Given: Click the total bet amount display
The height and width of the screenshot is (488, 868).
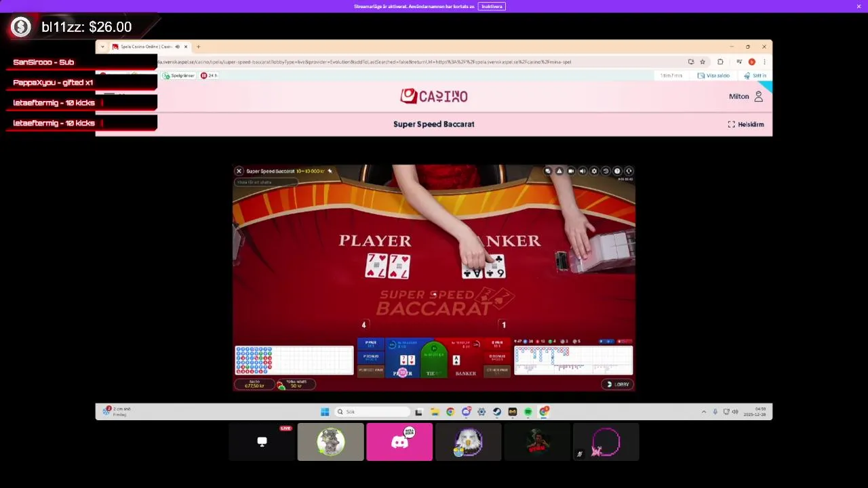Looking at the screenshot, I should click(x=296, y=384).
